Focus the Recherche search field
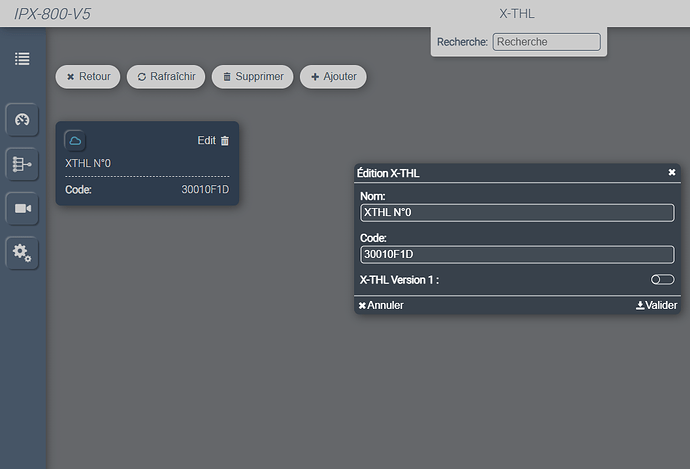690x469 pixels. point(546,42)
